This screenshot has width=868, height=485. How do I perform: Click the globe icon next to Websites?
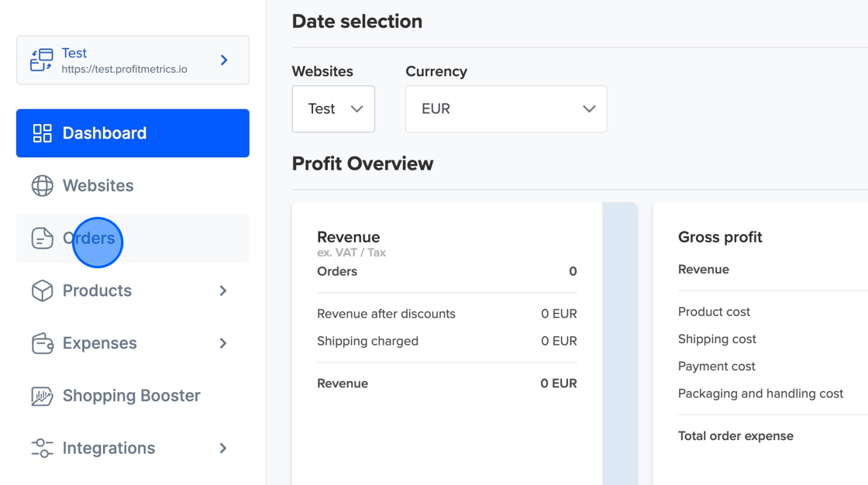click(42, 185)
